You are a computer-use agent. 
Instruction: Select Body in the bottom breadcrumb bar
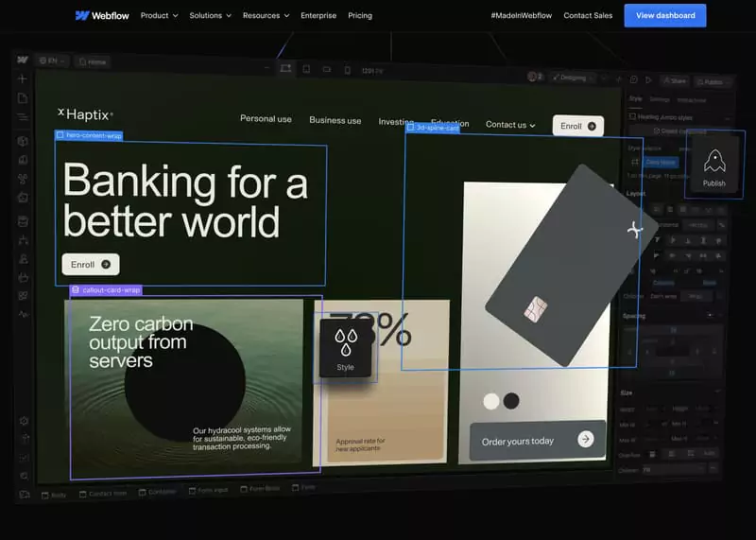[54, 496]
